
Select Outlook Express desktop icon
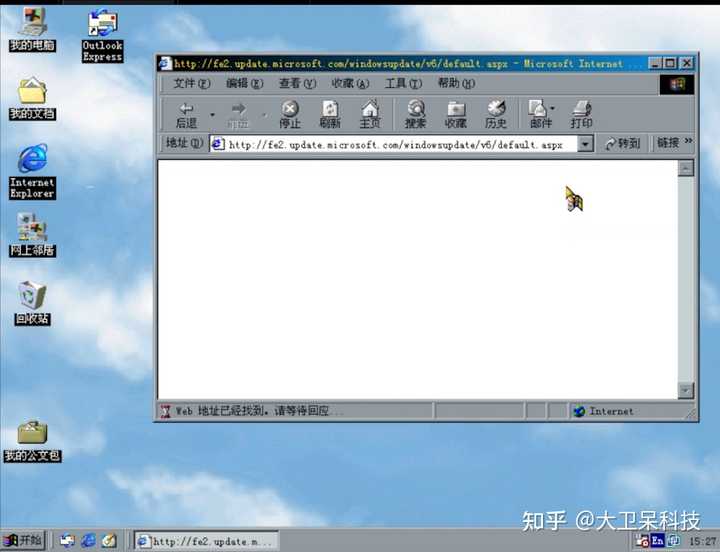(102, 36)
